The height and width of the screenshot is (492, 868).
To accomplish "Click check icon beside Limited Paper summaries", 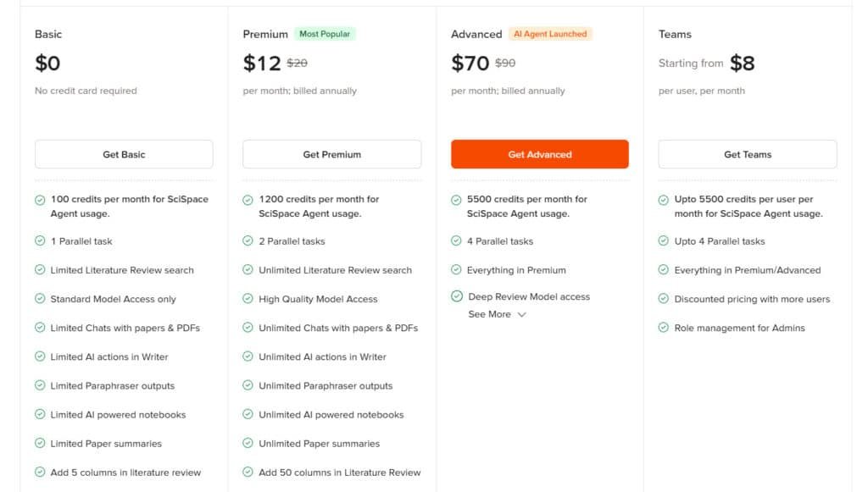I will pyautogui.click(x=40, y=443).
